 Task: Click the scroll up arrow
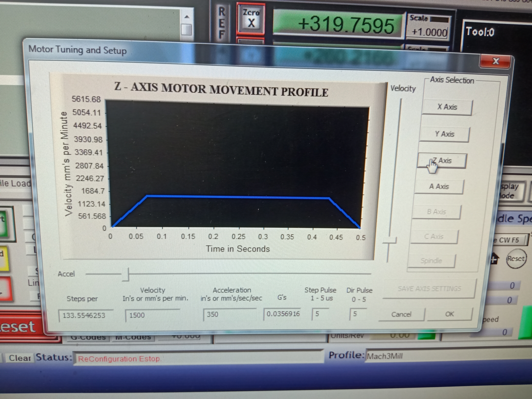[x=187, y=17]
